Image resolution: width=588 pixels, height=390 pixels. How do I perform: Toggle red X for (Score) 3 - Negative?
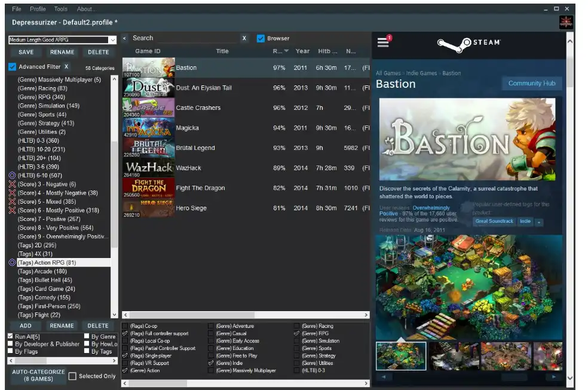coord(12,184)
